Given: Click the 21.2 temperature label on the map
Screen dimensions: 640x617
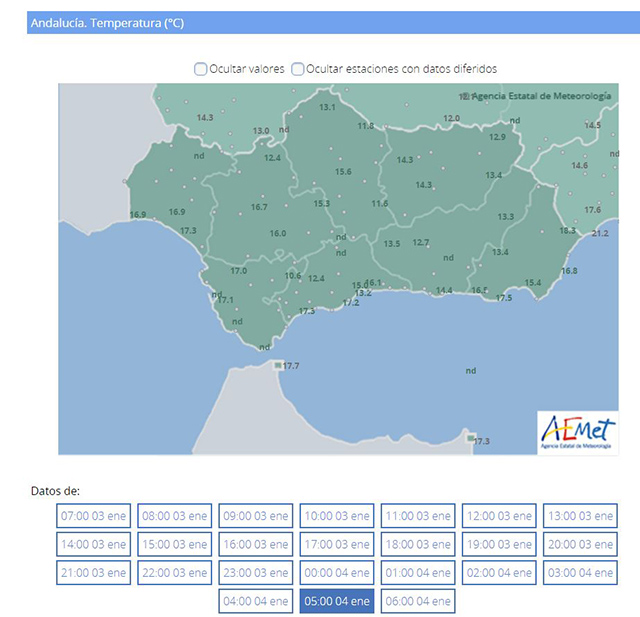Looking at the screenshot, I should [x=600, y=233].
